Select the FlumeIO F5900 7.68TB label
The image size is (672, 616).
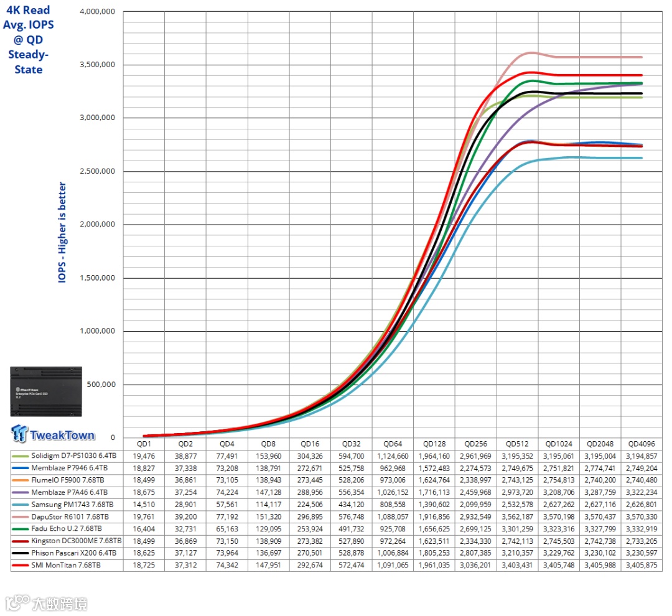pos(68,480)
